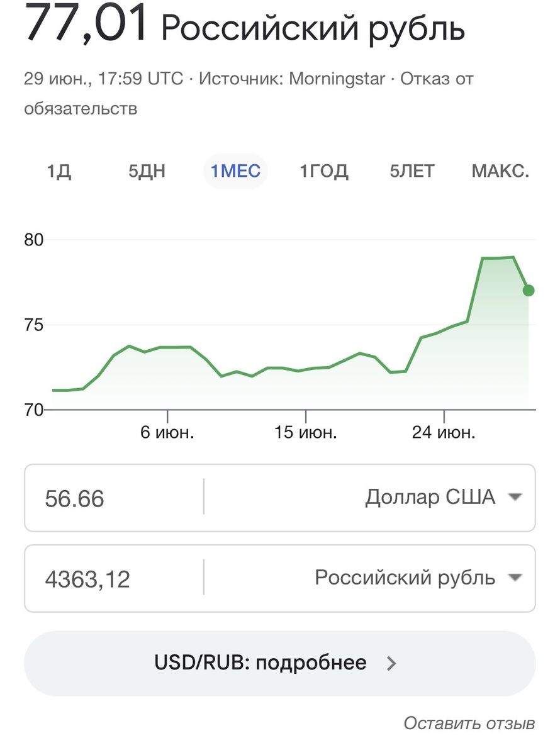Open the Доллар США currency dropdown arrow
Screen dimensions: 560x755
click(x=515, y=497)
